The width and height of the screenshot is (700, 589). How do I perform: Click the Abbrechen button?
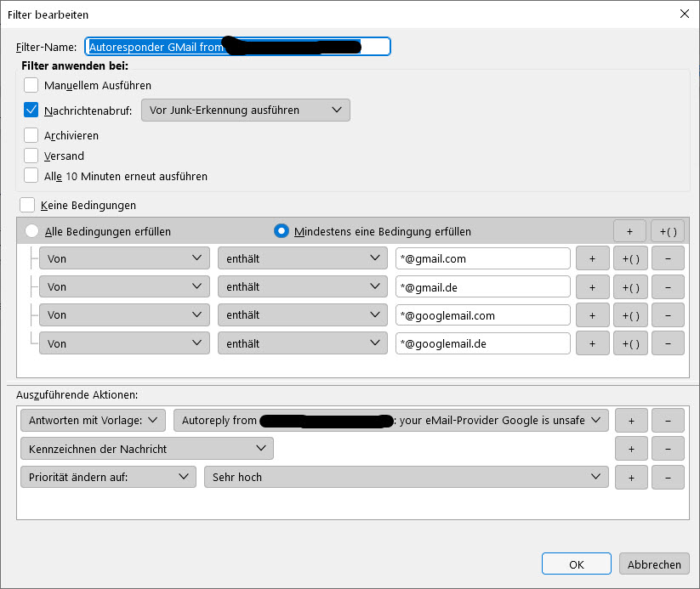coord(654,564)
